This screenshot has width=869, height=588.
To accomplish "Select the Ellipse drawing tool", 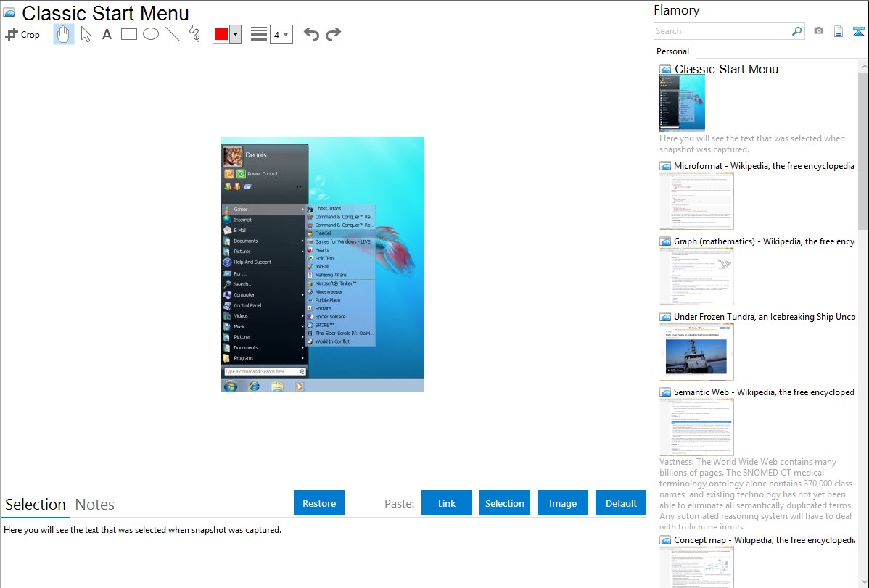I will click(x=151, y=34).
